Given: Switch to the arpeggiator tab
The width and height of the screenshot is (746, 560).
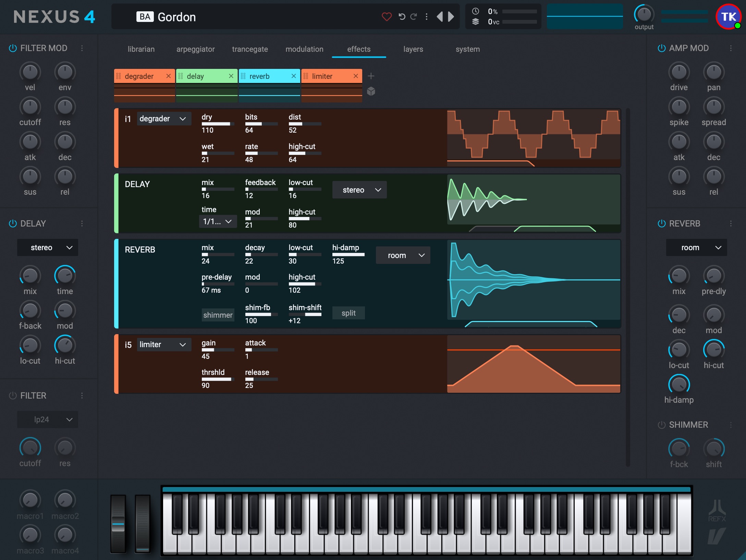Looking at the screenshot, I should click(x=195, y=49).
